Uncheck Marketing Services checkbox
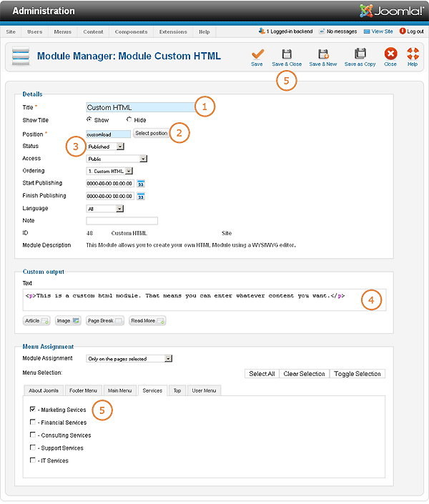This screenshot has width=429, height=504. coord(32,409)
